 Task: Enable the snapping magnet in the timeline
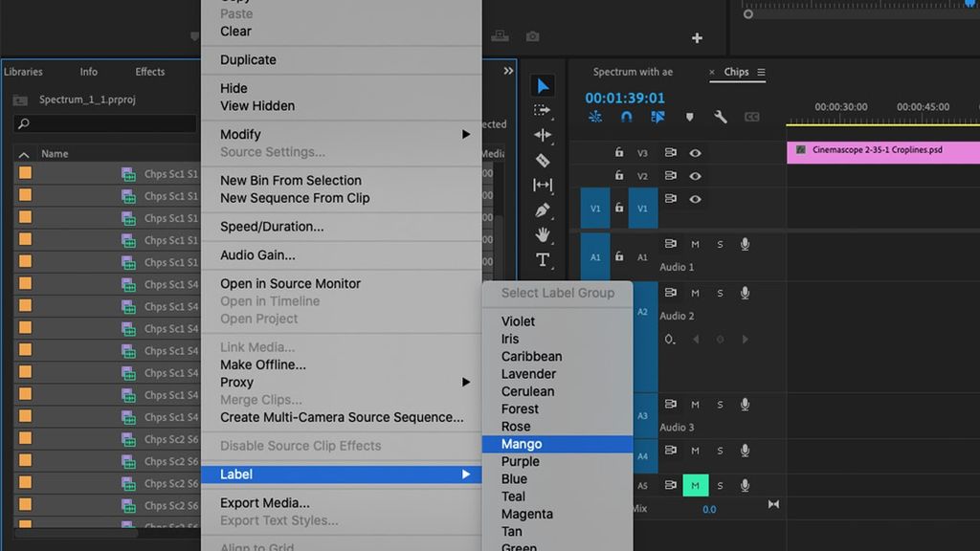click(x=624, y=117)
